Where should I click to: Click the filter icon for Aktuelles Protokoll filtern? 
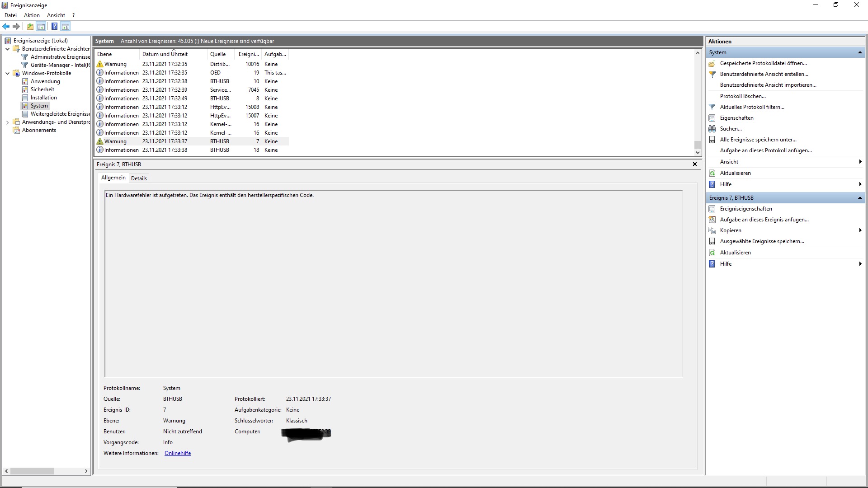pyautogui.click(x=712, y=107)
